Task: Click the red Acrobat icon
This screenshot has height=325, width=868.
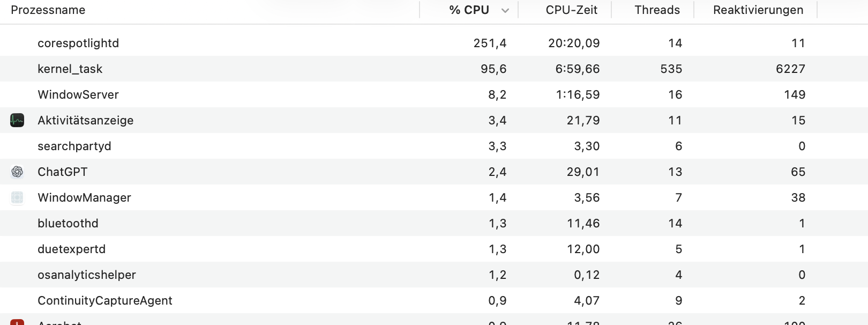Action: pos(17,322)
